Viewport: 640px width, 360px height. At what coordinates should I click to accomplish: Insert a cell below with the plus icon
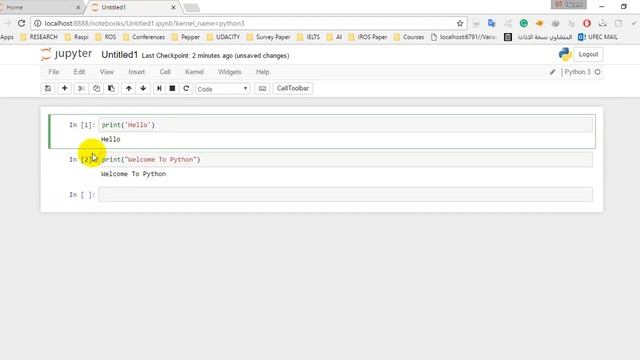click(64, 89)
